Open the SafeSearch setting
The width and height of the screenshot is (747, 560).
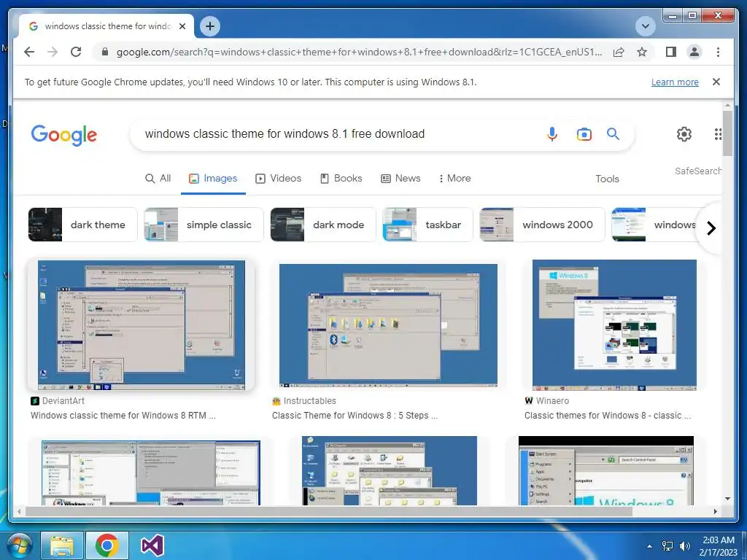[x=697, y=171]
